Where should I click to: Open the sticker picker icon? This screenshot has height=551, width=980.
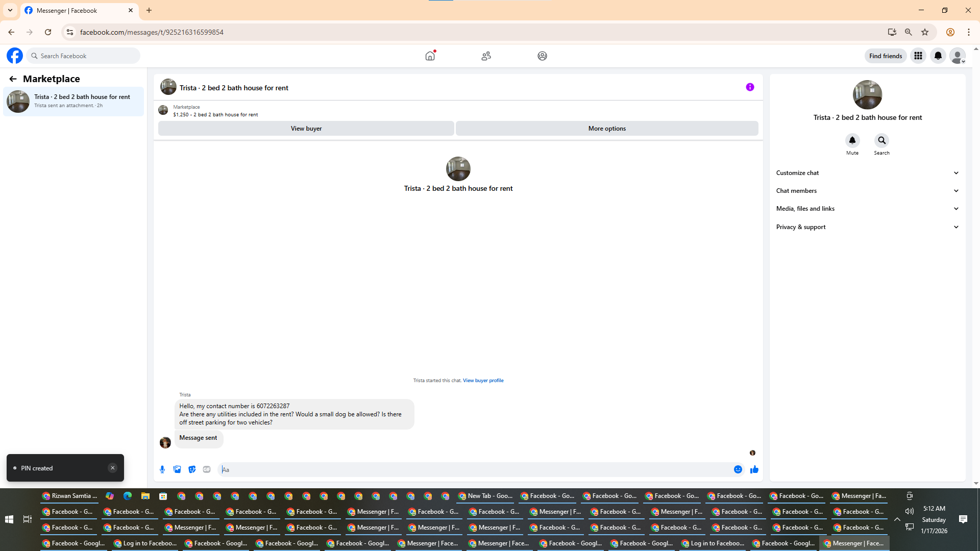[192, 469]
